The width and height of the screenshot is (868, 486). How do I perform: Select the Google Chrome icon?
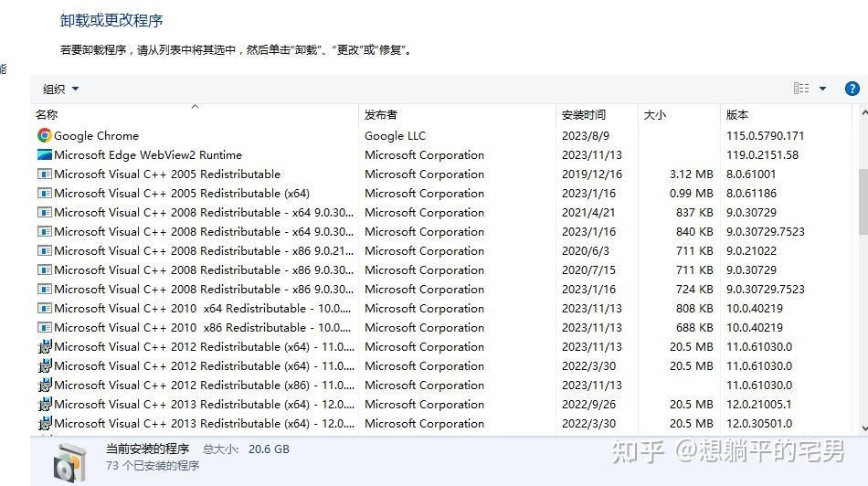(44, 135)
